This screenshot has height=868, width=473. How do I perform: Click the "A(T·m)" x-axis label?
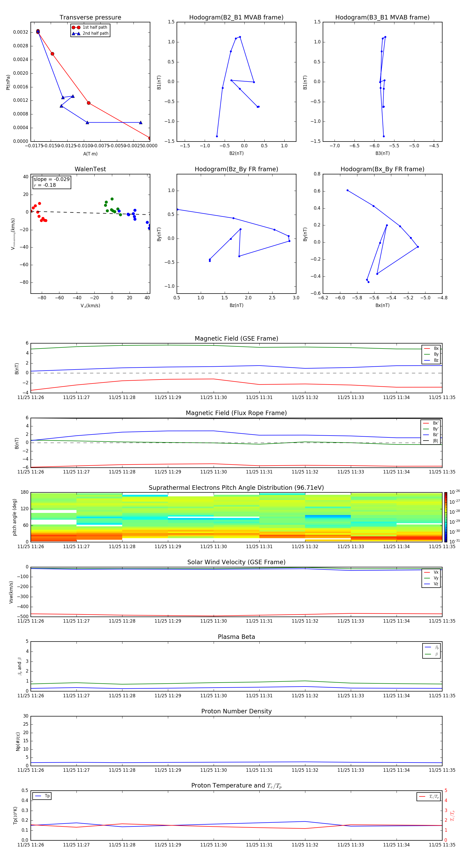(90, 154)
